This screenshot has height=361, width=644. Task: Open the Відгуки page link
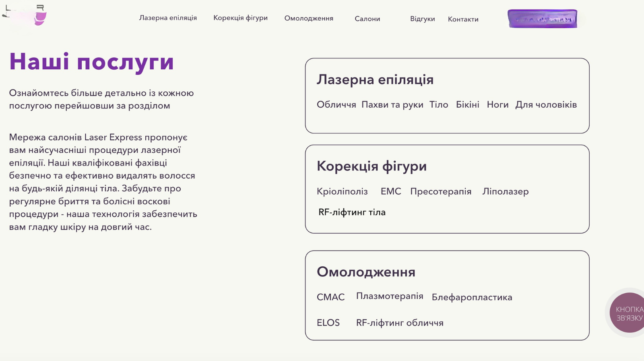pos(422,19)
